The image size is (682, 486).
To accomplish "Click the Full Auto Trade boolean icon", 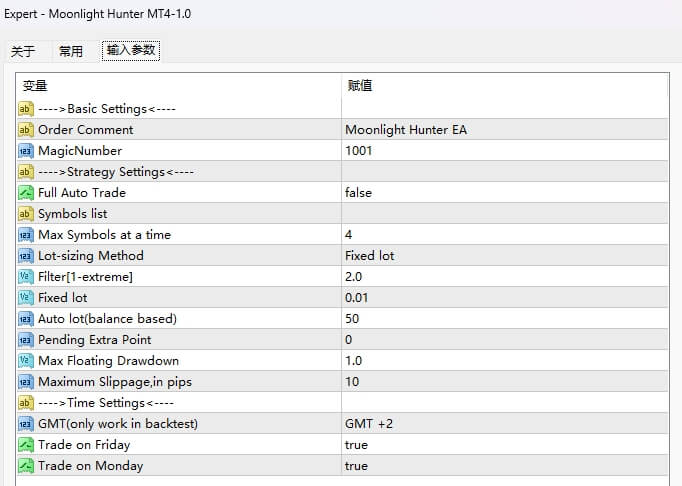I will (26, 193).
